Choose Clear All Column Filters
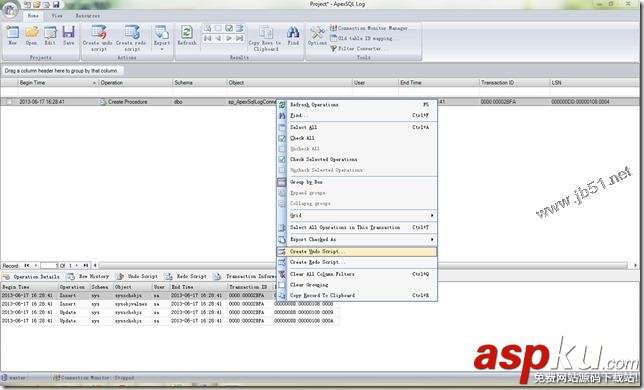Screen dimensions: 644x390 click(x=357, y=274)
